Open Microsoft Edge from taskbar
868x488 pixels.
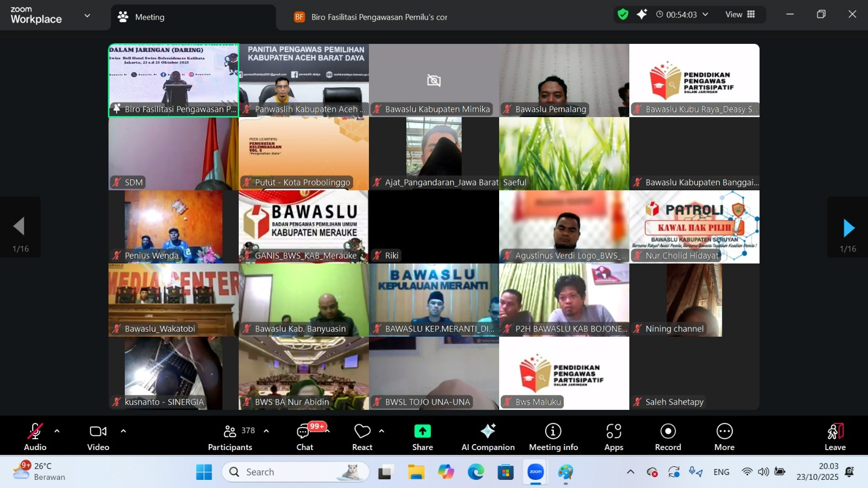[476, 472]
